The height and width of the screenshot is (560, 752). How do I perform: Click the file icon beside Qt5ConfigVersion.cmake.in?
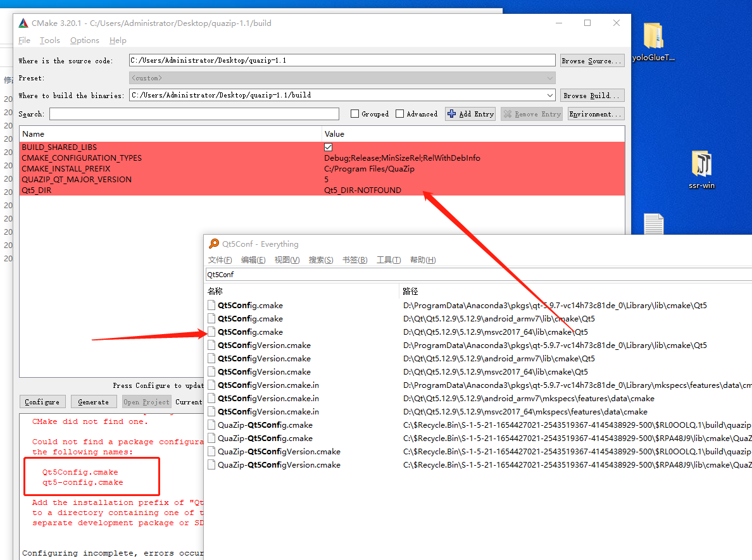211,385
